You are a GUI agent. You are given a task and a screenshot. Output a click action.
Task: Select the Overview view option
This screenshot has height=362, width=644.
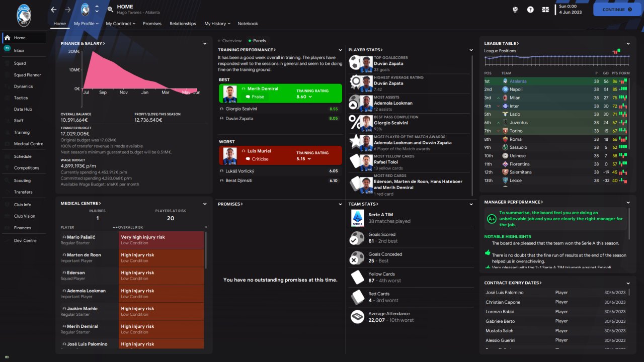tap(230, 41)
